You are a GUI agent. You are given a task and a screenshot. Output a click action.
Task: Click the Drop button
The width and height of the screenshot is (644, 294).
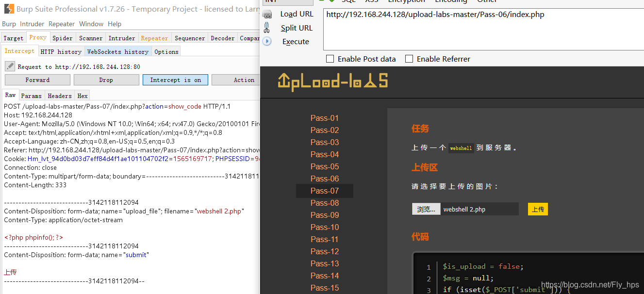[x=106, y=80]
